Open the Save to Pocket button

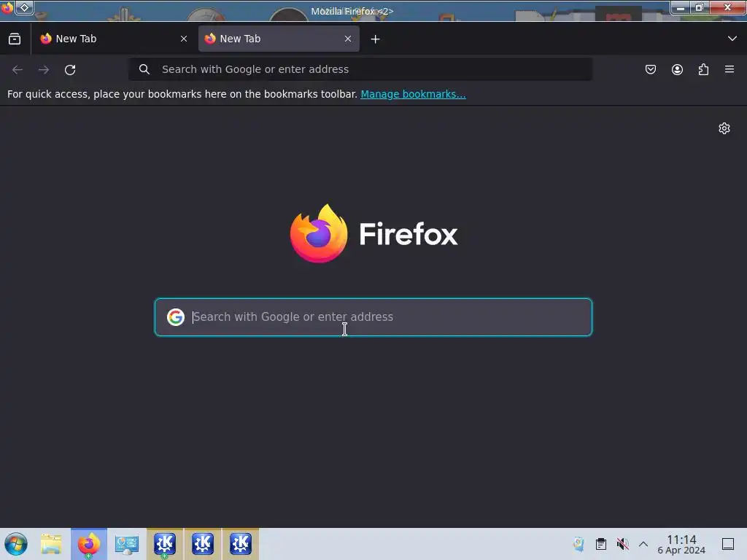[x=650, y=69]
